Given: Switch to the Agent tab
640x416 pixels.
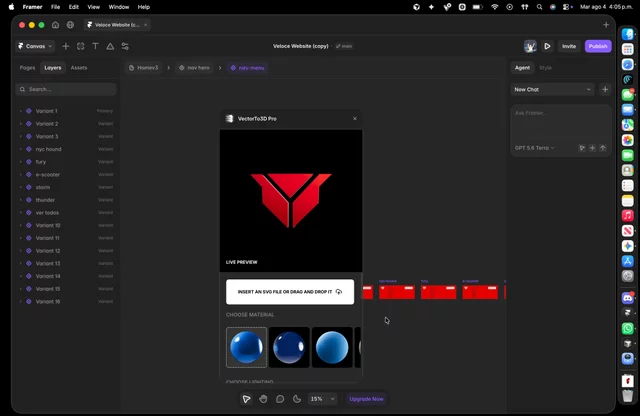Looking at the screenshot, I should pos(522,68).
